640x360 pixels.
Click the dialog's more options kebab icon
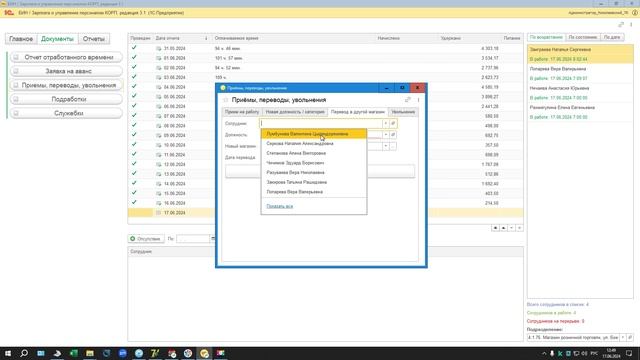point(418,100)
